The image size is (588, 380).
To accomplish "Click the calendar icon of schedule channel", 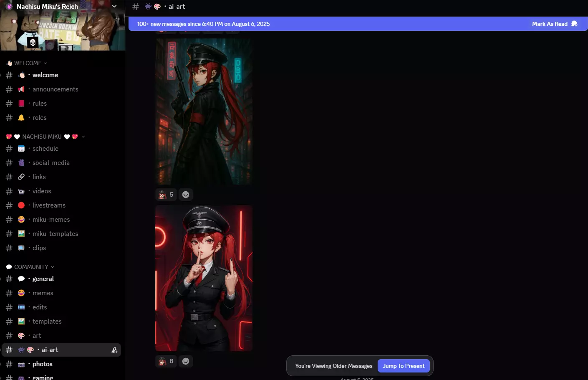I will (21, 149).
